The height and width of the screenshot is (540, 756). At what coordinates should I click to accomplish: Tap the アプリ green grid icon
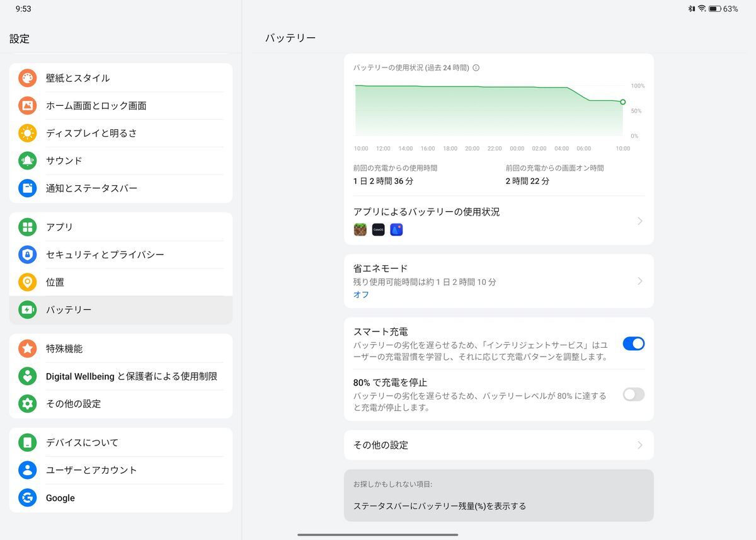click(x=28, y=227)
